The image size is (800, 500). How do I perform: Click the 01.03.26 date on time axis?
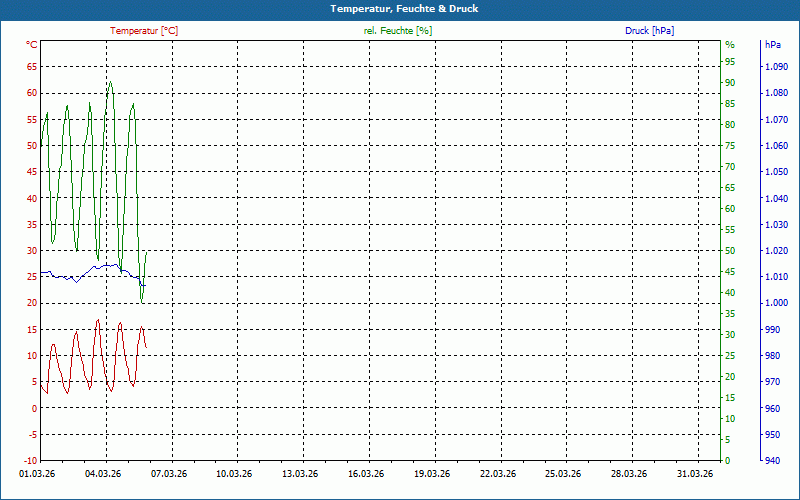(39, 474)
